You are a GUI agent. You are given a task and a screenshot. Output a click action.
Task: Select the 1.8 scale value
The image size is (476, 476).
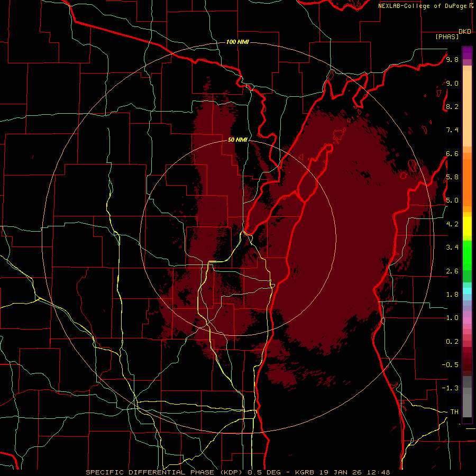coord(452,295)
